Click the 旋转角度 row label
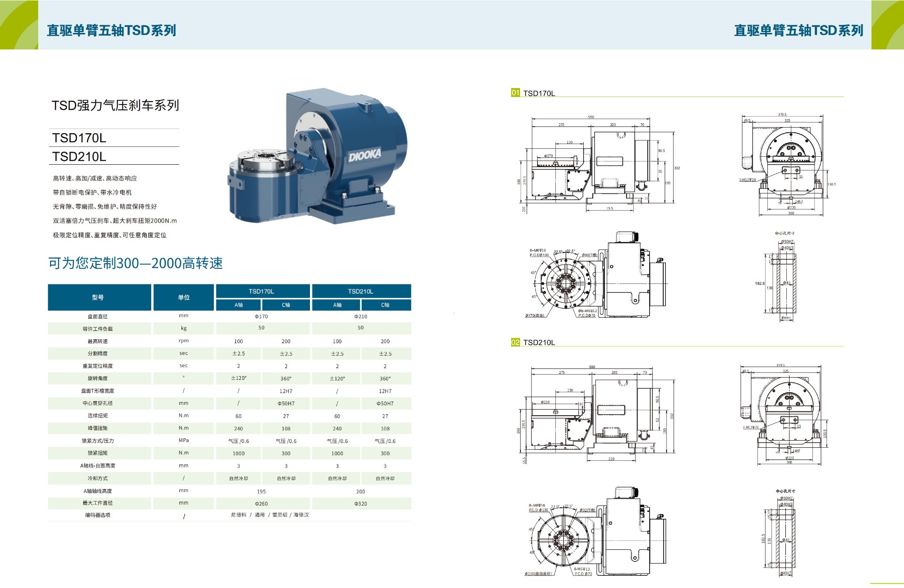This screenshot has height=588, width=904. pyautogui.click(x=98, y=379)
